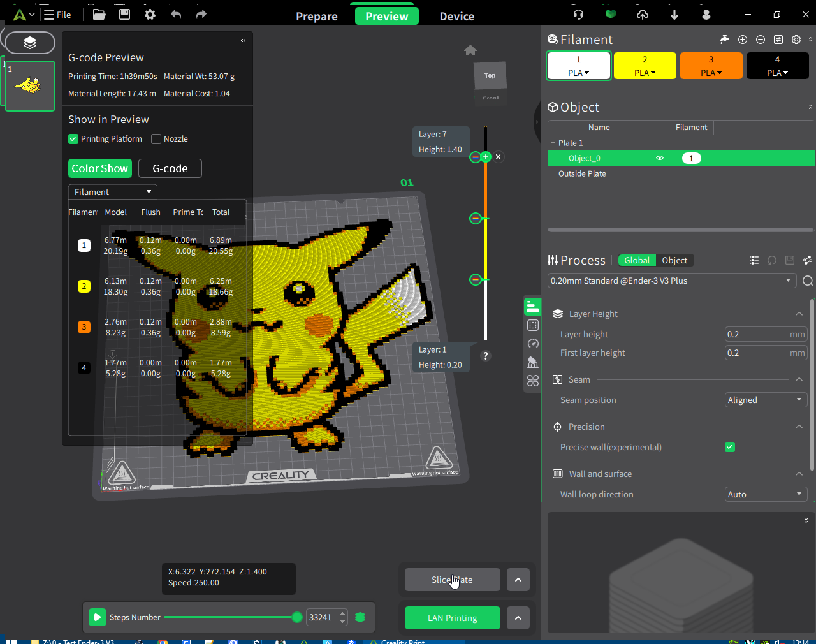
Task: Click the Slice Plate button
Action: coord(452,580)
